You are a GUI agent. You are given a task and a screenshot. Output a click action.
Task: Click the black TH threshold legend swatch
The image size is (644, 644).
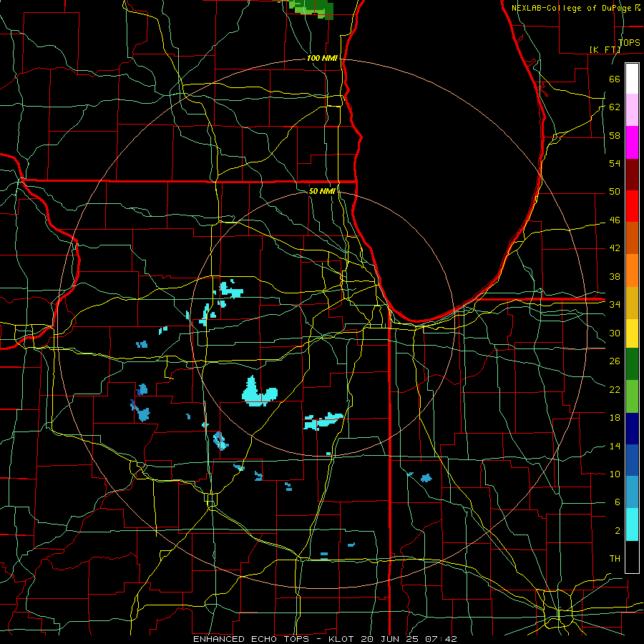tap(632, 557)
